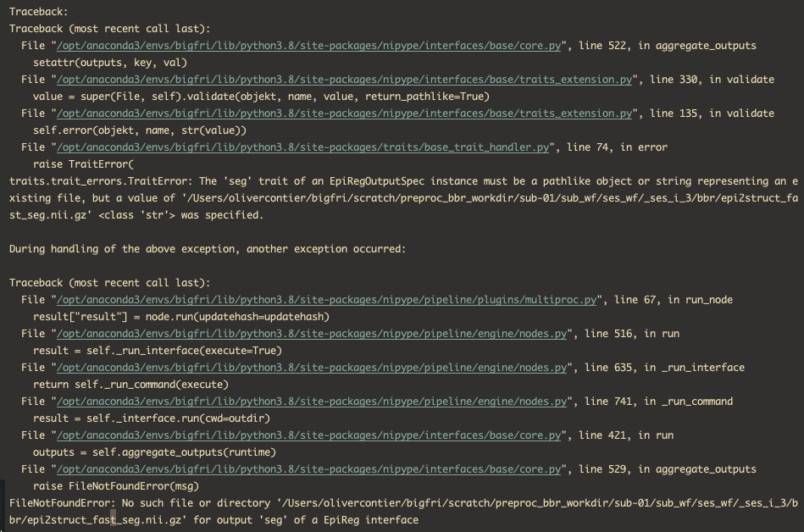Screen dimensions: 804x532
Task: Click 'st_seg.nii.gz' <class 'str'> was specified text
Action: click(136, 214)
